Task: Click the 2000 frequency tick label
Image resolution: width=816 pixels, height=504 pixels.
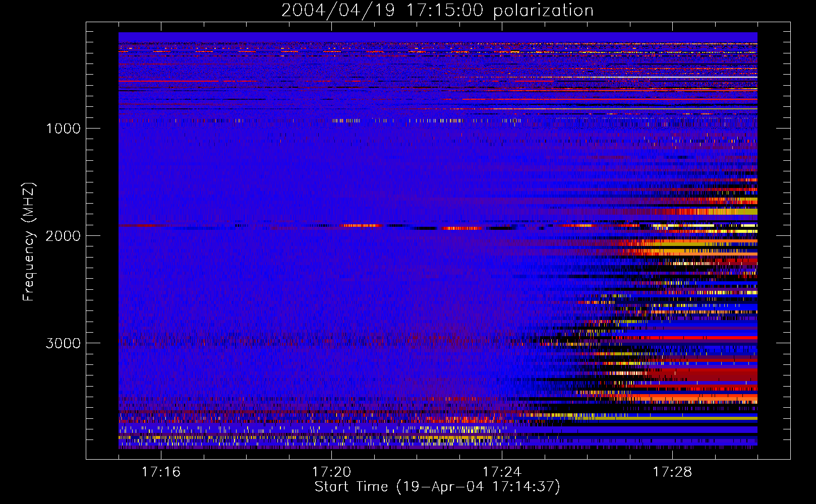Action: (63, 236)
